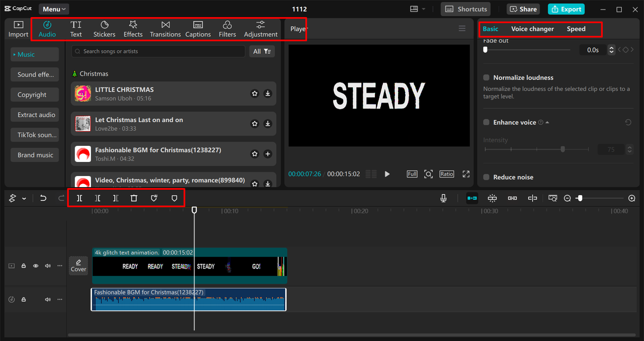
Task: Collapse the Enhance voice section arrow
Action: tap(547, 122)
